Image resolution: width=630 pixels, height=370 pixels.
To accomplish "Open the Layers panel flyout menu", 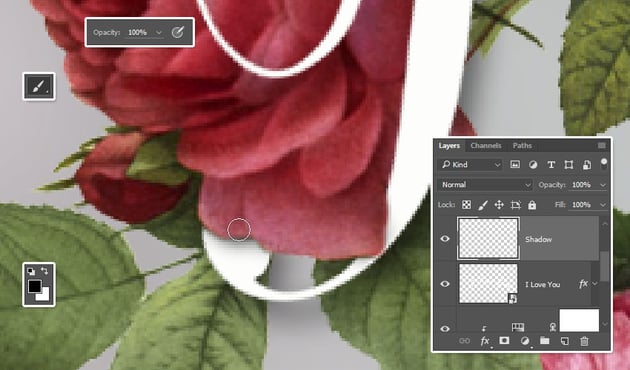I will [x=601, y=145].
